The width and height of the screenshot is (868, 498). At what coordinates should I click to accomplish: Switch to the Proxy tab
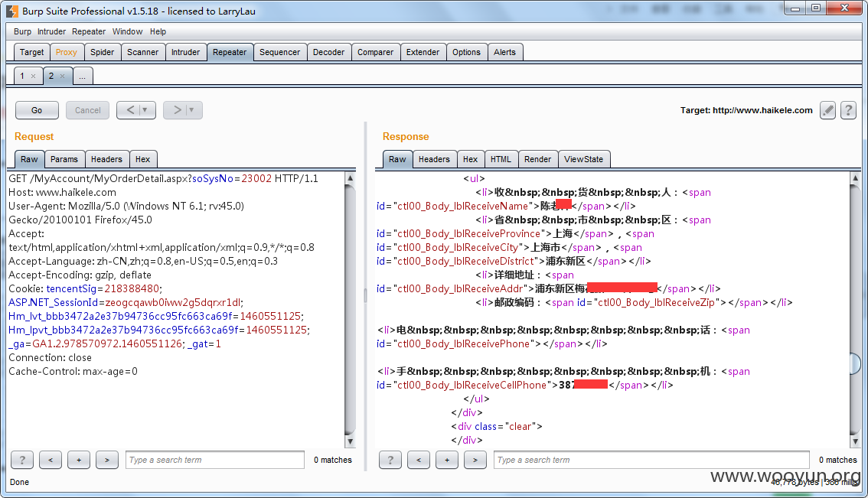click(x=67, y=52)
